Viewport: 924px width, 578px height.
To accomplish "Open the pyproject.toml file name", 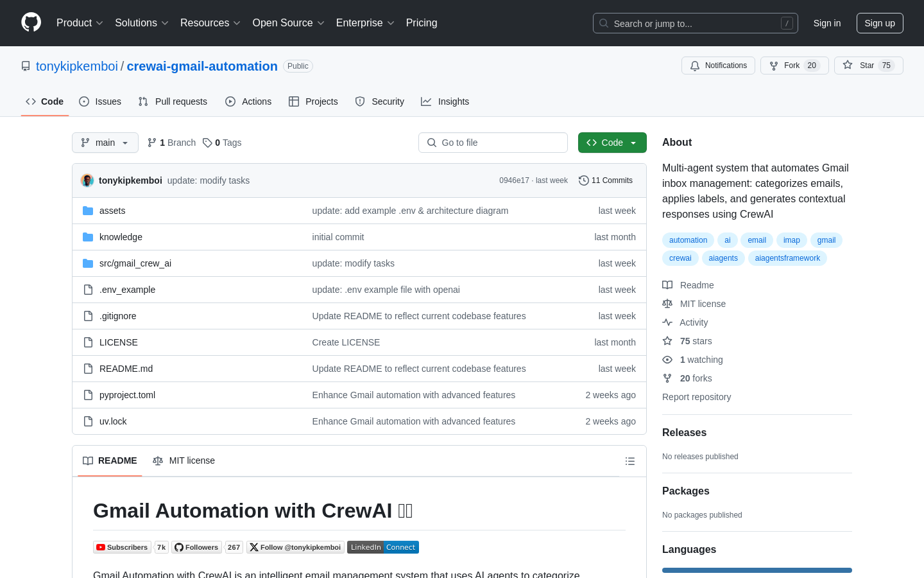I will point(127,395).
